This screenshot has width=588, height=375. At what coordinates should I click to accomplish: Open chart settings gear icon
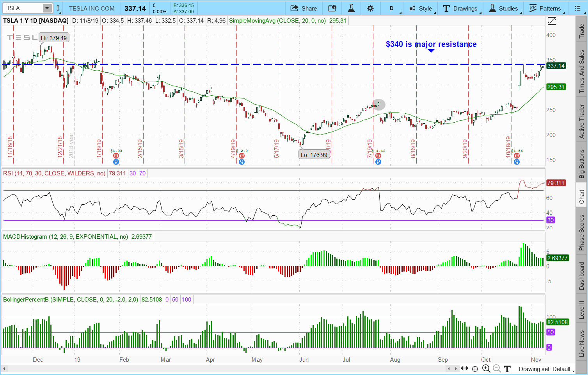(x=370, y=8)
